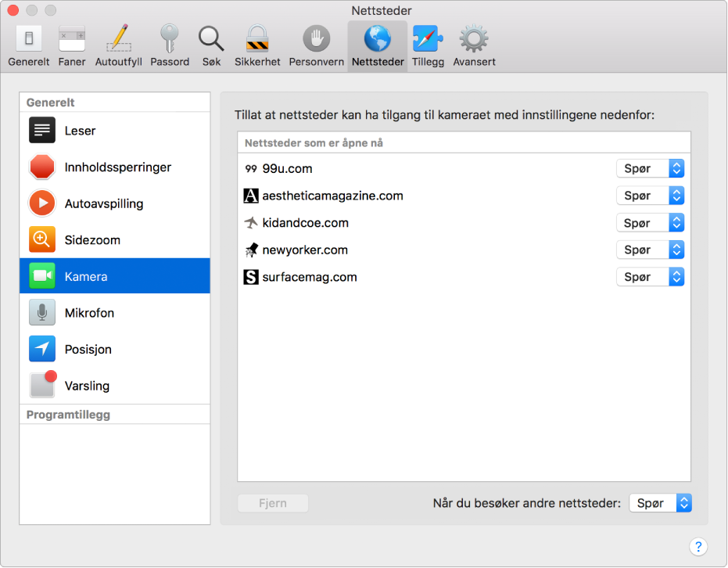The height and width of the screenshot is (568, 728).
Task: Switch to the Autoutfyll tab label
Action: [x=119, y=62]
